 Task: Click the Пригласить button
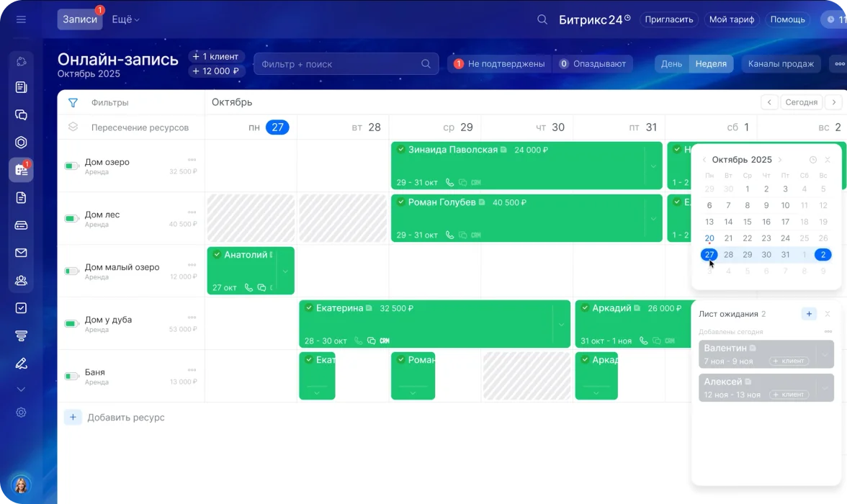click(x=669, y=19)
